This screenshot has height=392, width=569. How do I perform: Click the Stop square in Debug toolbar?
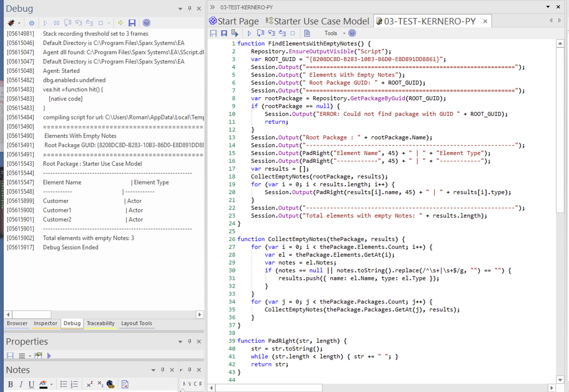(101, 23)
